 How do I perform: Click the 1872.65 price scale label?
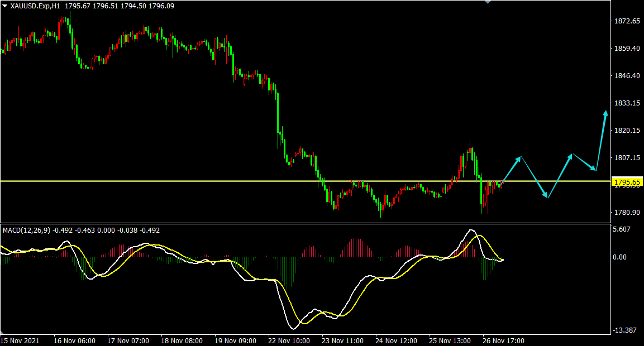(627, 21)
